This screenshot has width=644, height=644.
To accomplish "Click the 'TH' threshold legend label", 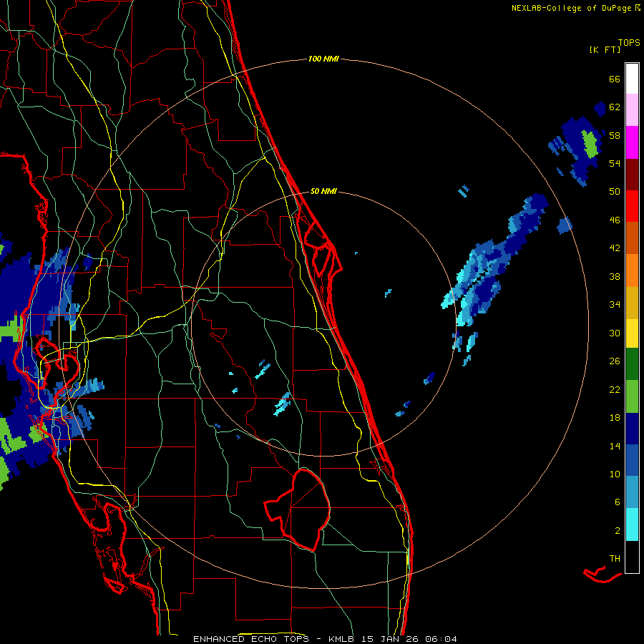I will pyautogui.click(x=615, y=559).
